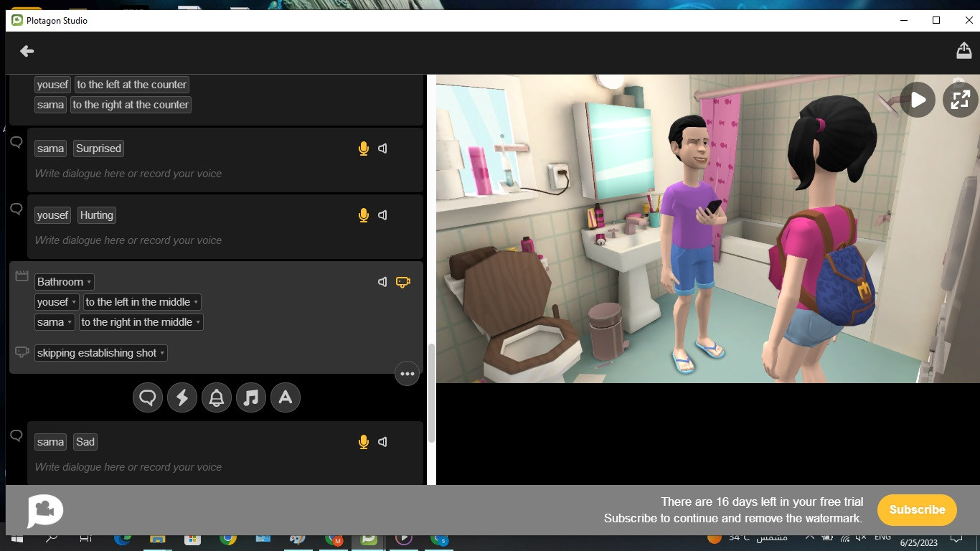Viewport: 980px width, 551px height.
Task: Add text with the A button
Action: (286, 397)
